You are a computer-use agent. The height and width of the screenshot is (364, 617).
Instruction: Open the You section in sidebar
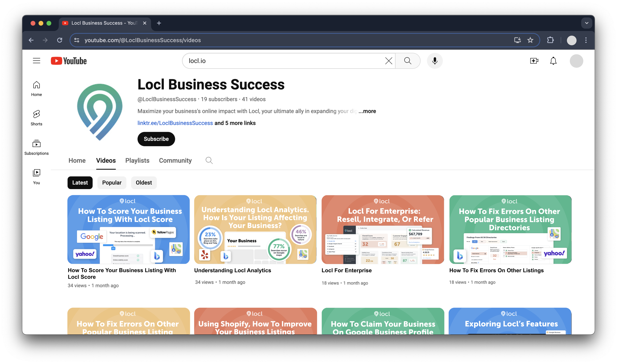tap(37, 177)
